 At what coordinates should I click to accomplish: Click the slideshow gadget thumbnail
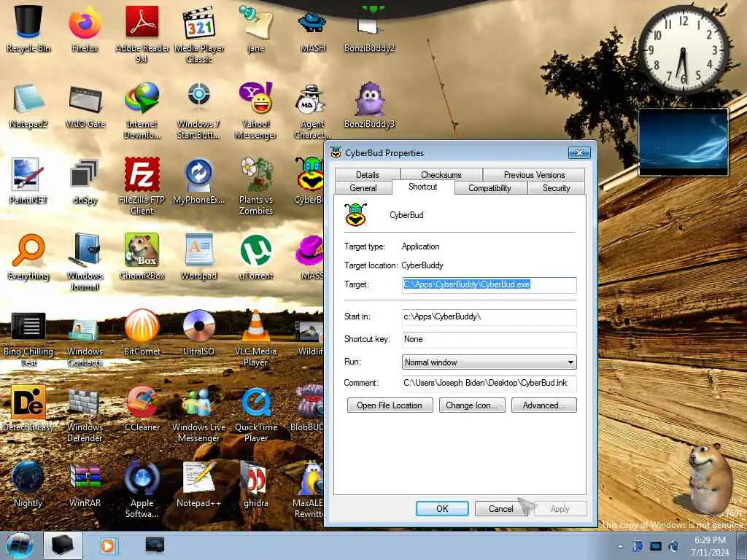coord(683,142)
